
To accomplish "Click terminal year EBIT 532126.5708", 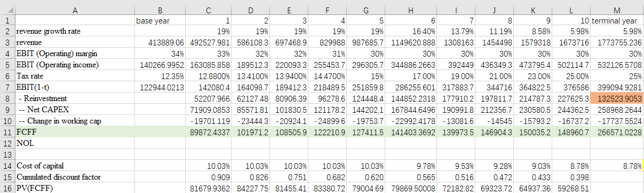I will [x=617, y=65].
